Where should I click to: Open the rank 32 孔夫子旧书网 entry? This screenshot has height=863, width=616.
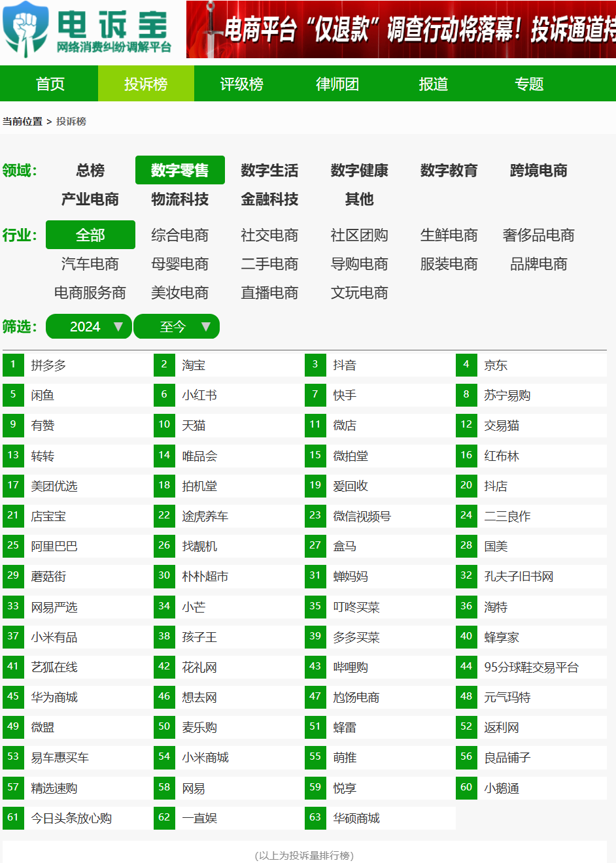(531, 576)
